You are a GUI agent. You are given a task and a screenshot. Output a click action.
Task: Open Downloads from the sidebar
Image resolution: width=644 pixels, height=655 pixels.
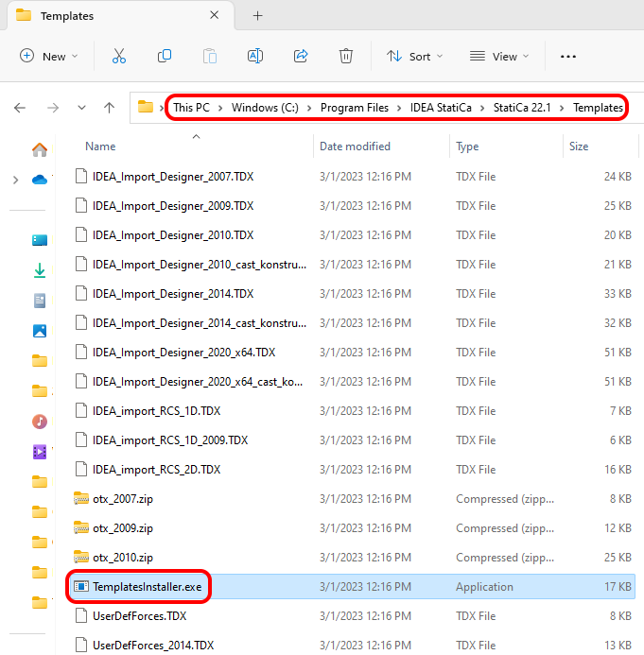[40, 271]
